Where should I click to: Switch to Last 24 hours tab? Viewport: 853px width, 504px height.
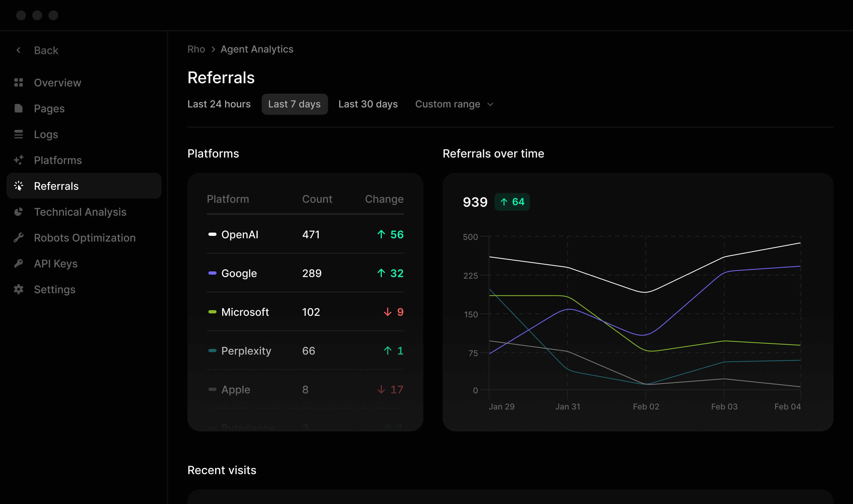219,104
